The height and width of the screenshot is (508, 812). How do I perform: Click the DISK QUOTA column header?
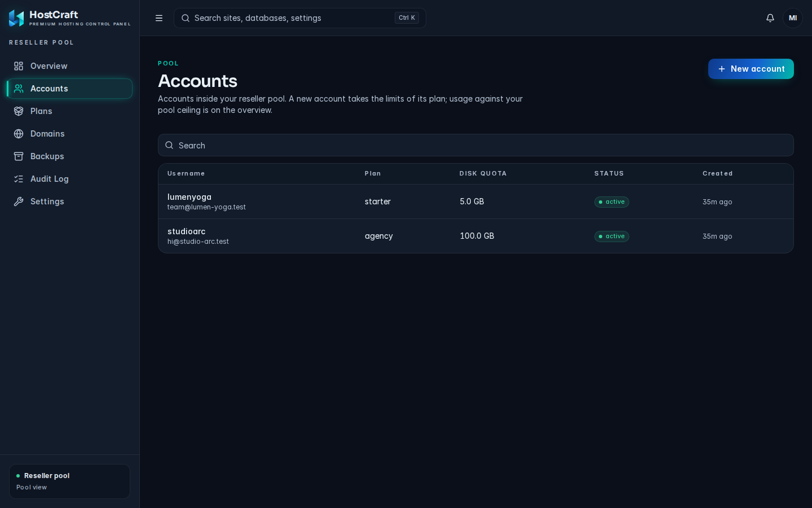click(x=483, y=173)
